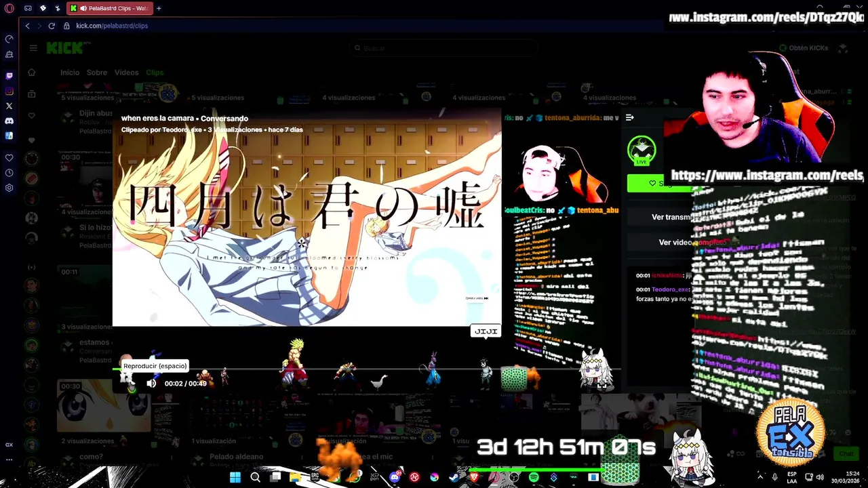Open Discord from the Windows taskbar
The width and height of the screenshot is (868, 488).
pyautogui.click(x=395, y=477)
